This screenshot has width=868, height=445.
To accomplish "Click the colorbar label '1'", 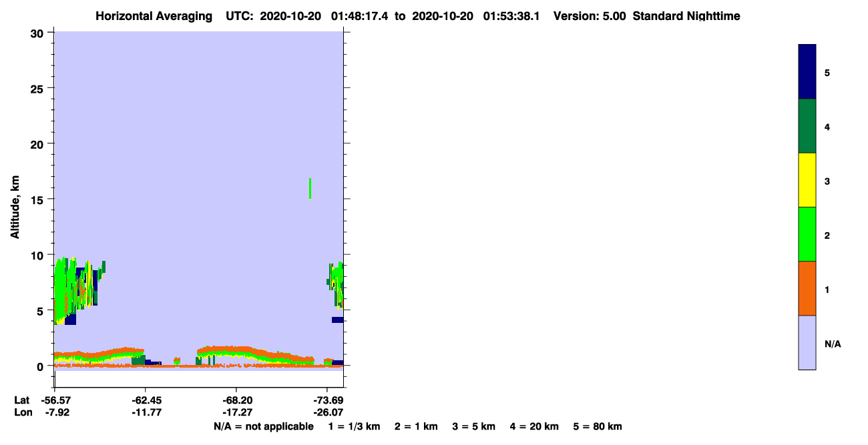I will pyautogui.click(x=827, y=290).
